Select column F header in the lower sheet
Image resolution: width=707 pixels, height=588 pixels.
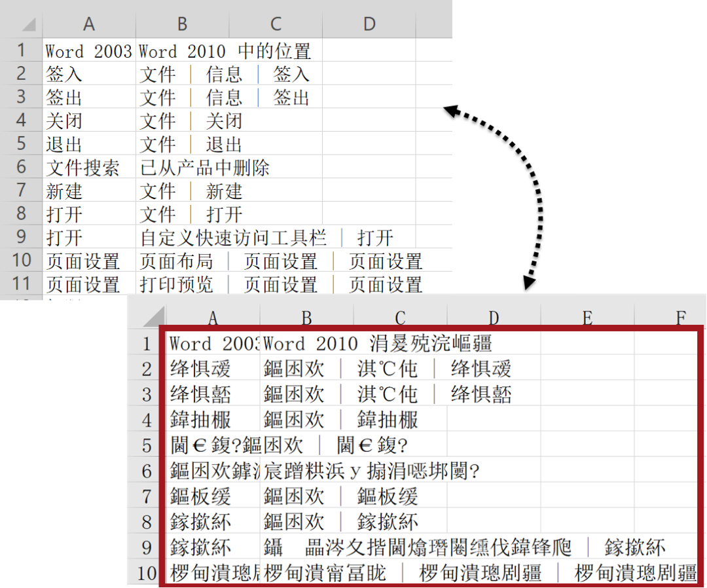[681, 317]
